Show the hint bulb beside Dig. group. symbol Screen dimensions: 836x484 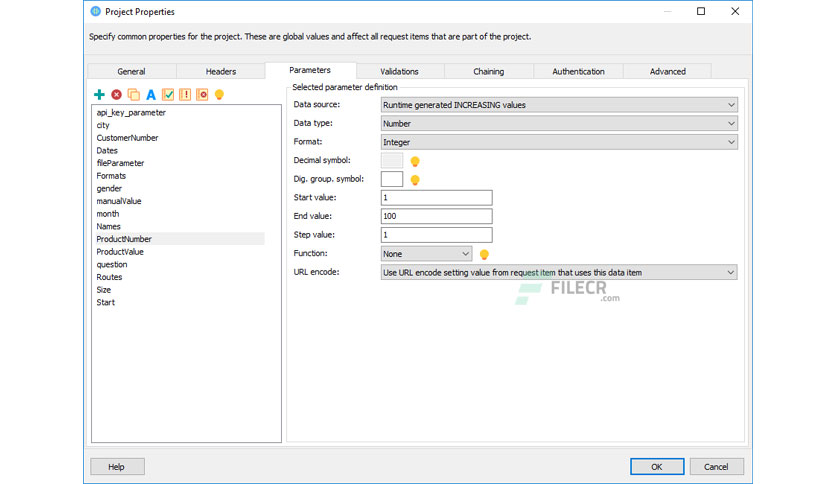415,180
